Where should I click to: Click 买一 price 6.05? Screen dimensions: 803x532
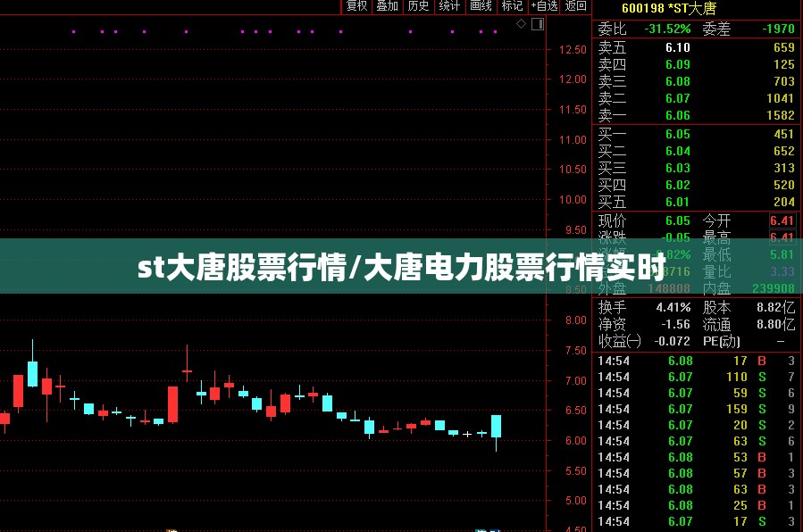tap(678, 134)
